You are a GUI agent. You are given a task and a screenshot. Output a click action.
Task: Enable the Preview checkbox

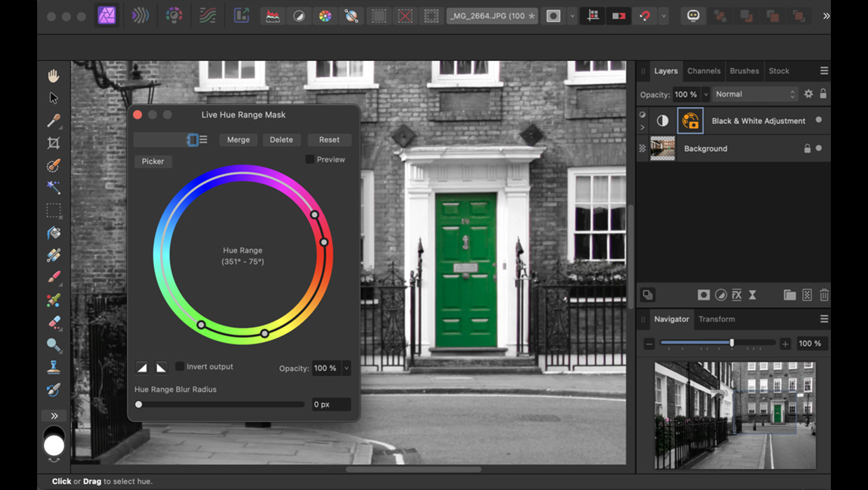(x=309, y=160)
